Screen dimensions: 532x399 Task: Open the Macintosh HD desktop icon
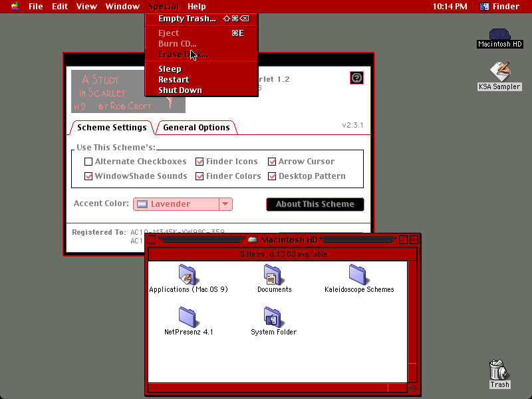pyautogui.click(x=499, y=39)
